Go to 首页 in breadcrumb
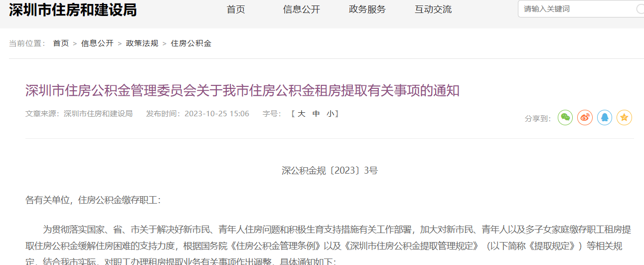 coord(61,43)
